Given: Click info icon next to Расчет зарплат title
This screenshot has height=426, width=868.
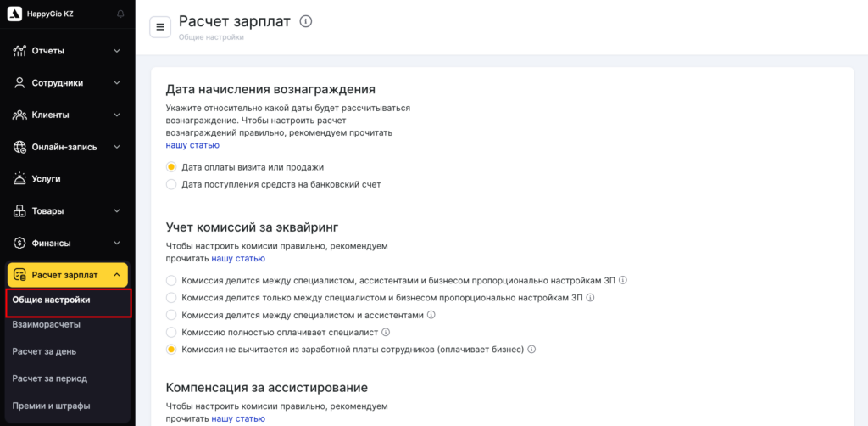Looking at the screenshot, I should click(306, 22).
